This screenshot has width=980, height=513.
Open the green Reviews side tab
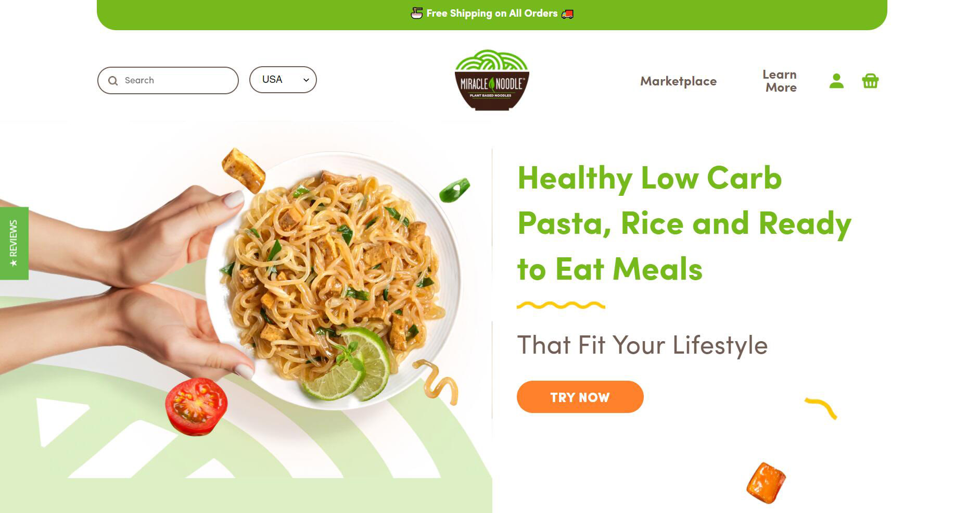pos(14,243)
